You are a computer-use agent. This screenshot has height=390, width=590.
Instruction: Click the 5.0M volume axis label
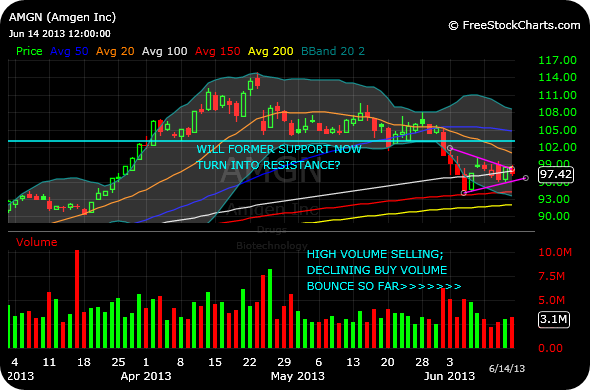[552, 300]
